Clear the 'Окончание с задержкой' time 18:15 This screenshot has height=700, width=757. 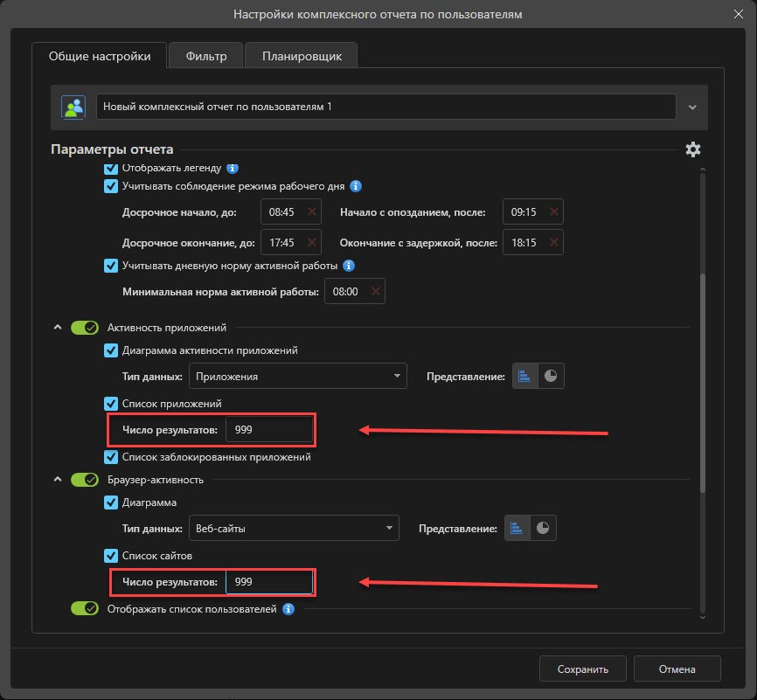coord(554,242)
